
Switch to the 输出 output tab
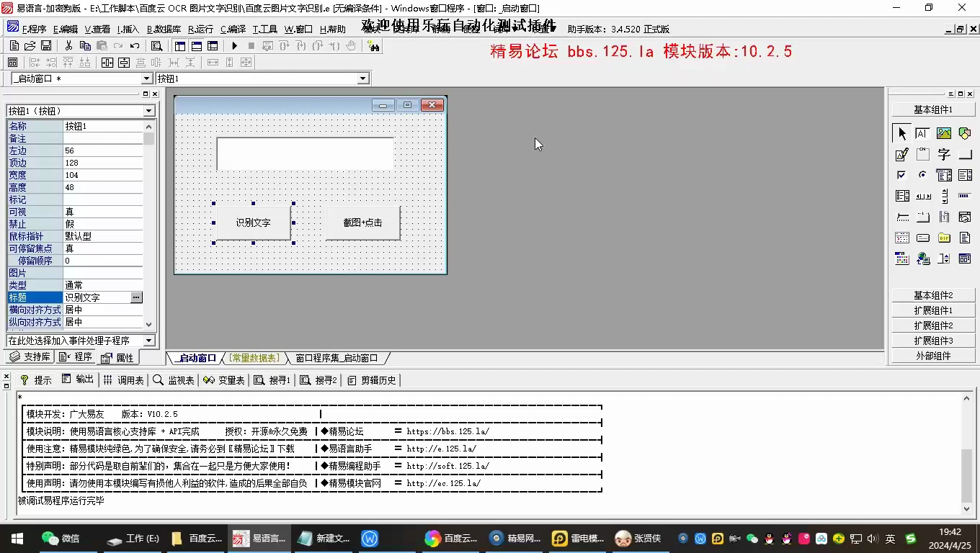78,379
